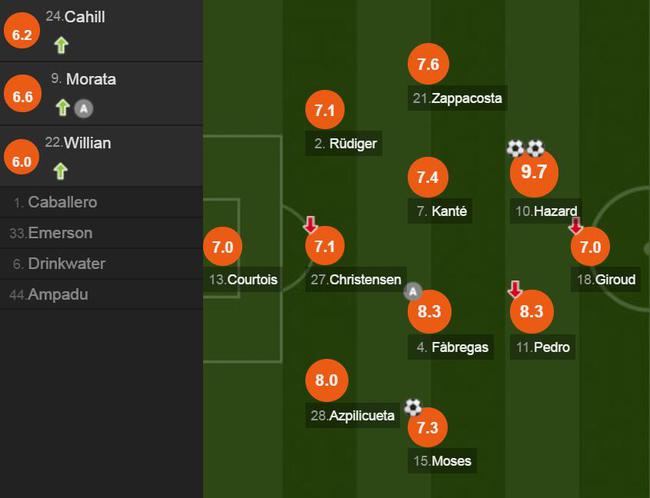Click the Kanté name label
This screenshot has height=498, width=650.
[x=440, y=211]
